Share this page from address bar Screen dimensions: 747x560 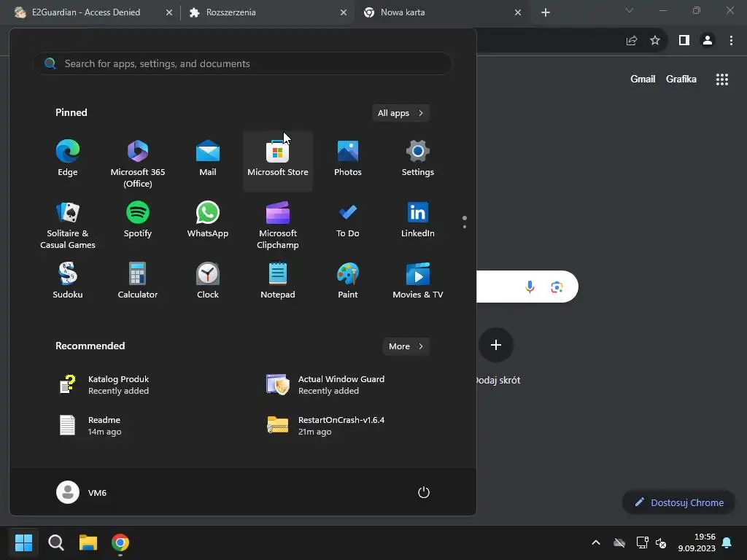point(632,41)
